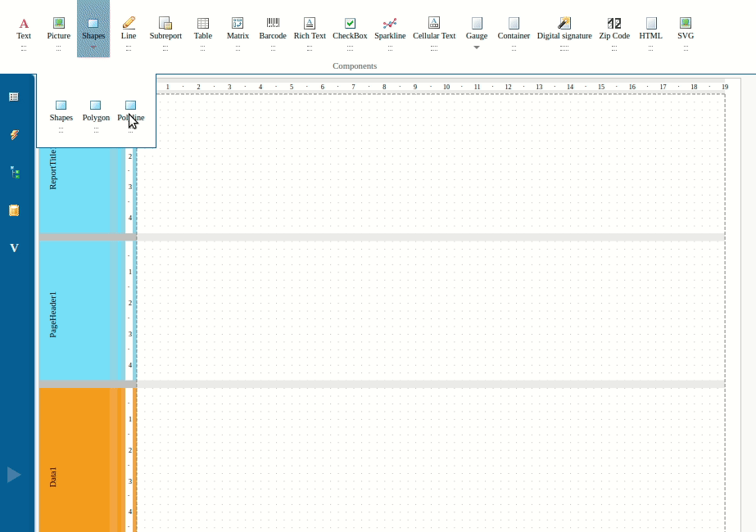Choose Polygon from the shapes panel
756x532 pixels.
pos(96,112)
